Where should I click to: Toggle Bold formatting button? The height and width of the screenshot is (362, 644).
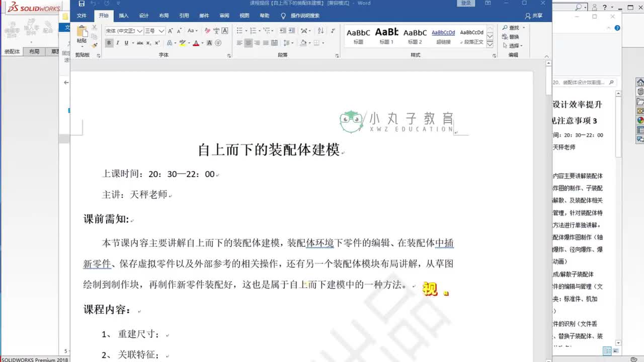(x=109, y=43)
